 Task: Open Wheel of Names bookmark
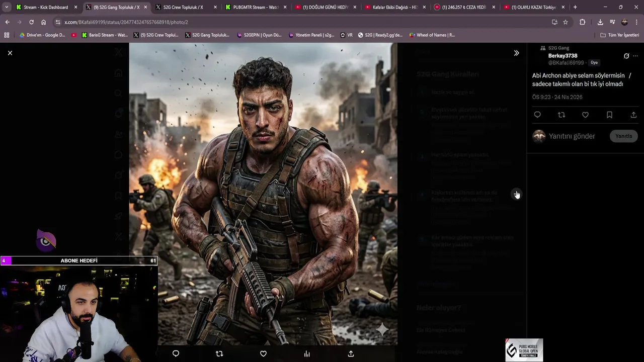pyautogui.click(x=432, y=35)
